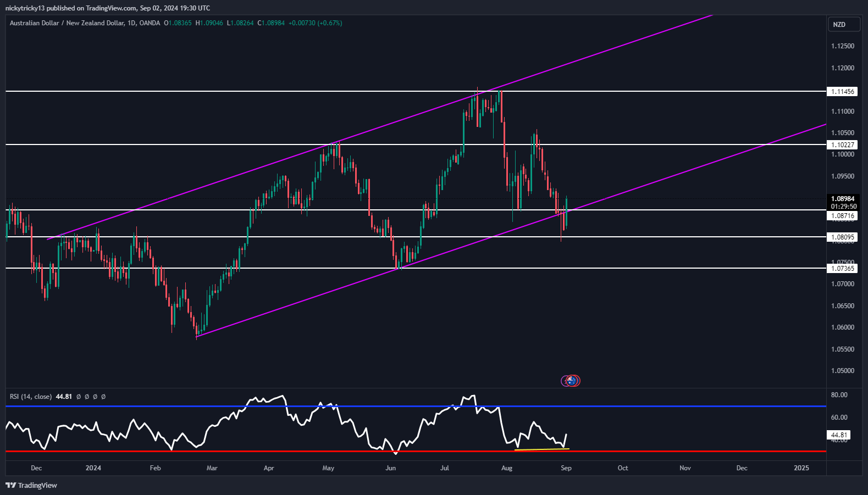Click the 1.05500 price axis tick
868x495 pixels.
click(x=843, y=349)
